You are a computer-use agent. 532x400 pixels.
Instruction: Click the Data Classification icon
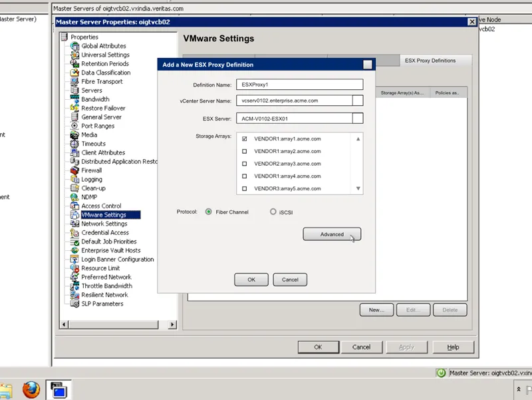(74, 73)
